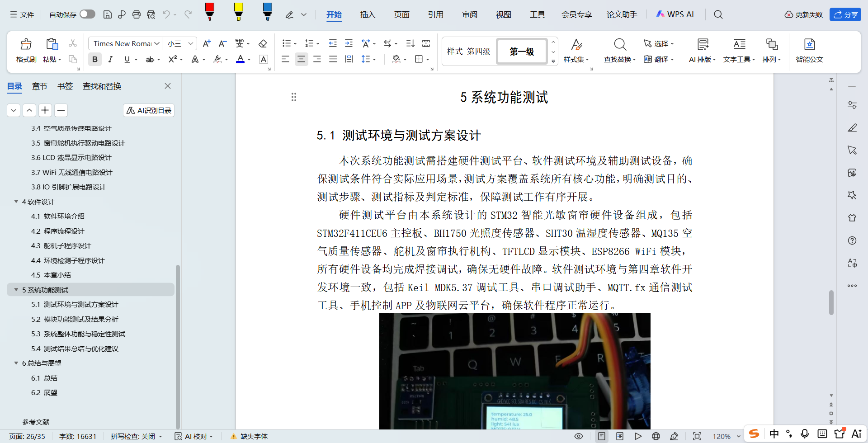Image resolution: width=868 pixels, height=443 pixels.
Task: Click the 查找替换 magnifier icon
Action: coord(620,44)
